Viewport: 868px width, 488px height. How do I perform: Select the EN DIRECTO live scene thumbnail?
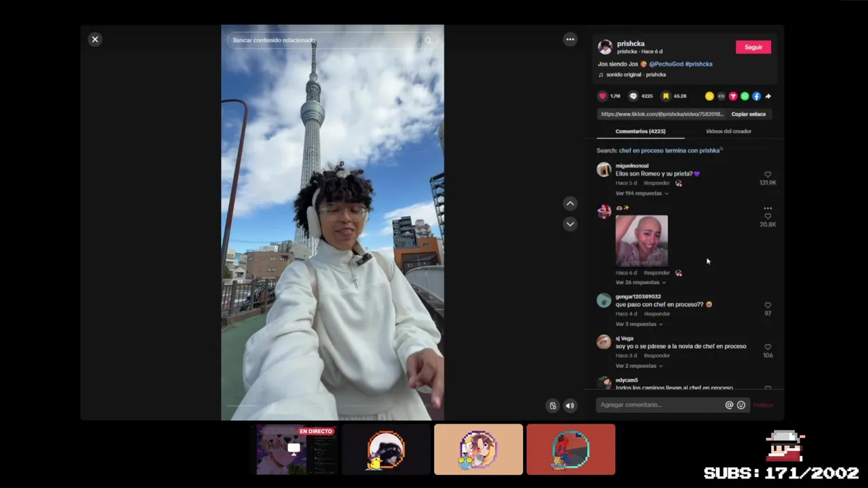click(296, 449)
